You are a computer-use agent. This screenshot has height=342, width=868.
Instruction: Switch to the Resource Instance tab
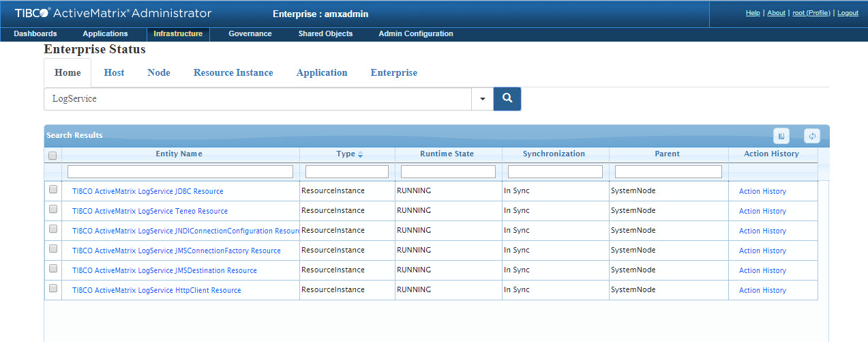tap(233, 72)
